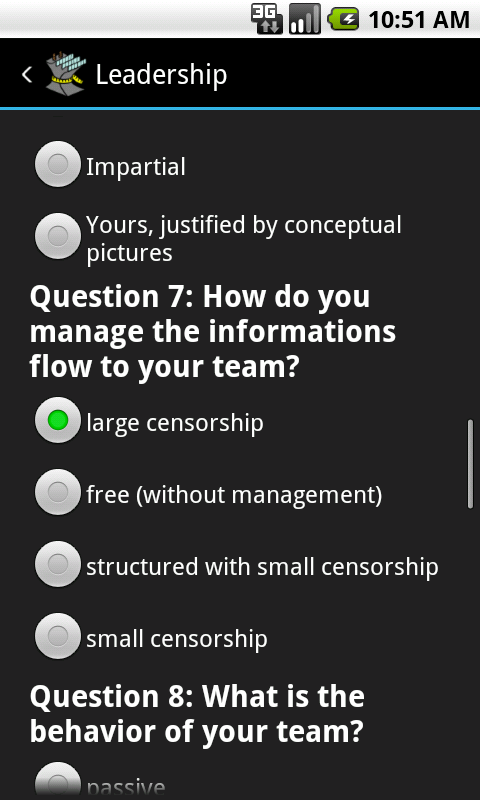
Task: Tap the Leadership app logo icon
Action: point(65,74)
